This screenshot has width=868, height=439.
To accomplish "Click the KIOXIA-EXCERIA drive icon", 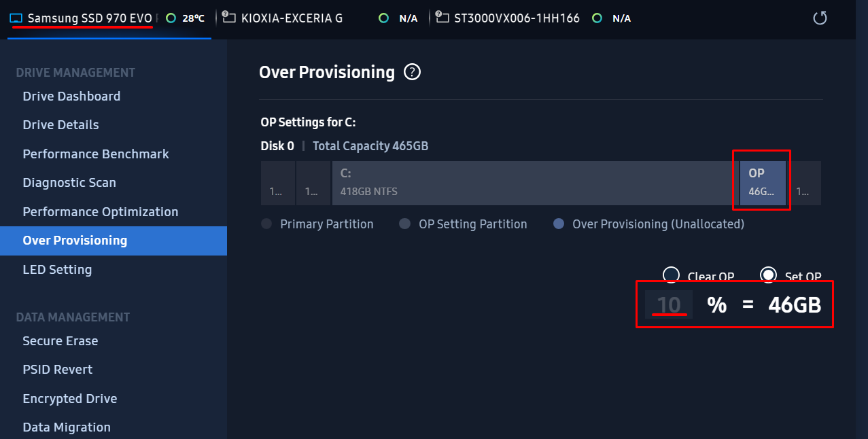I will [229, 18].
